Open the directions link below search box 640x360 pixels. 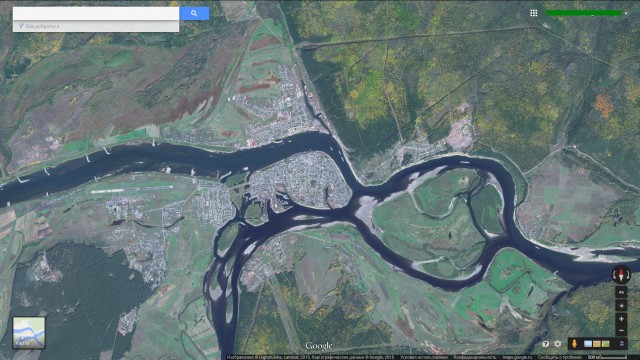point(40,26)
